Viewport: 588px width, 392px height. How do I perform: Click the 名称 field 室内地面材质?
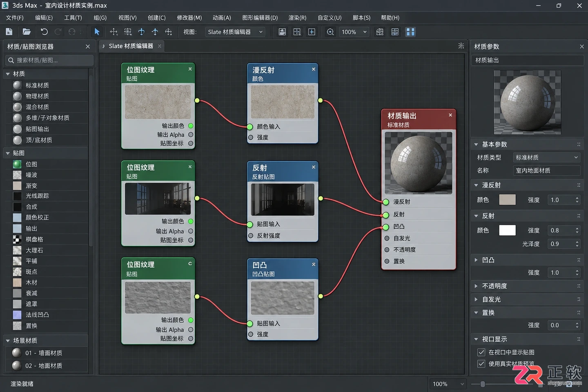pos(546,170)
